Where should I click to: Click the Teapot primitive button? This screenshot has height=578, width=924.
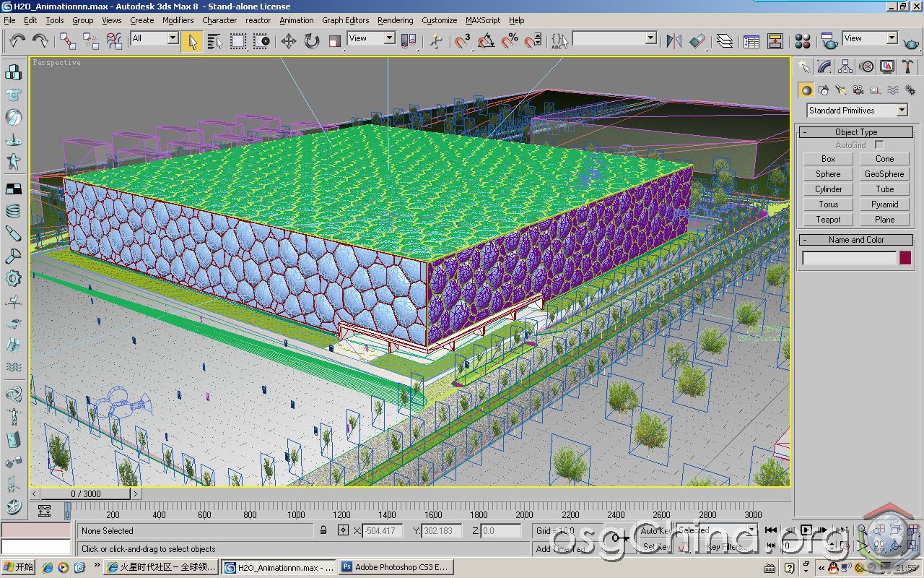click(828, 220)
